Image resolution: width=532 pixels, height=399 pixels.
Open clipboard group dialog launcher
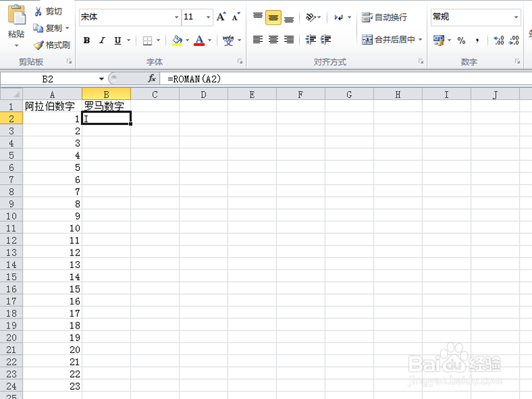tap(69, 61)
